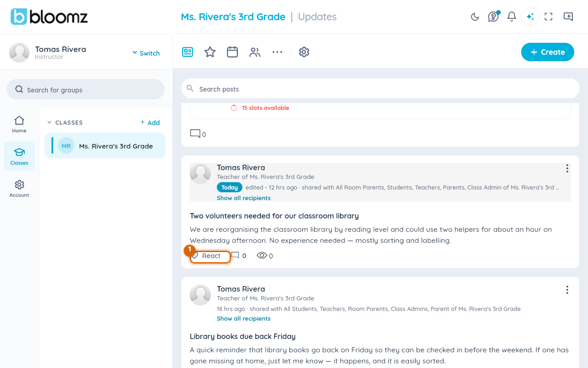
Task: Click author avatar on volunteers post
Action: click(200, 173)
